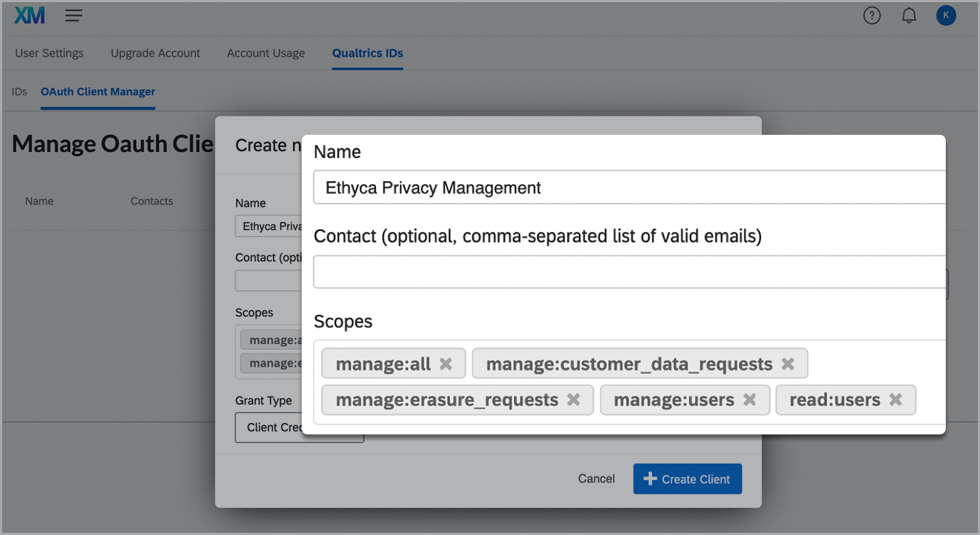Remove the manage:customer_data_requests scope tag
This screenshot has width=980, height=535.
point(787,364)
